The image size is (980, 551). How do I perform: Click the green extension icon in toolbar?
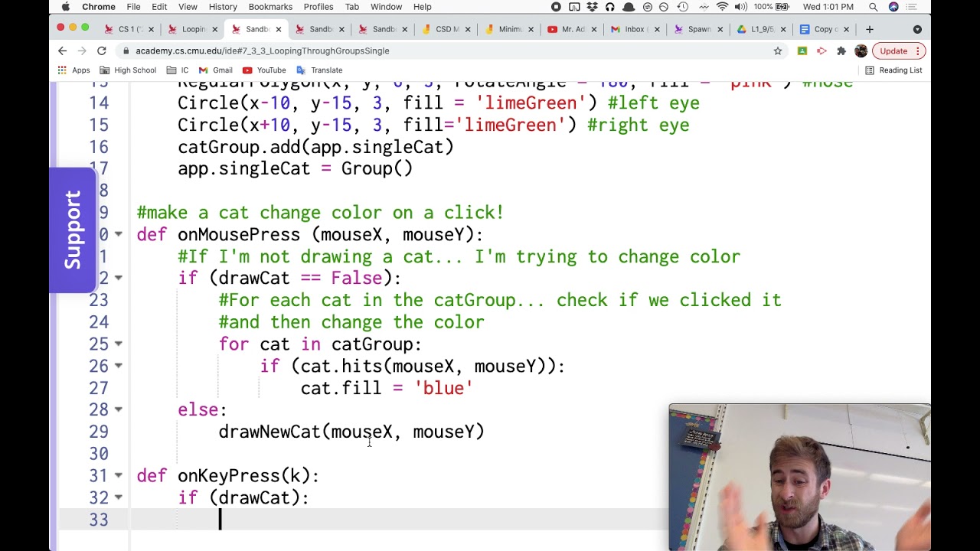802,51
